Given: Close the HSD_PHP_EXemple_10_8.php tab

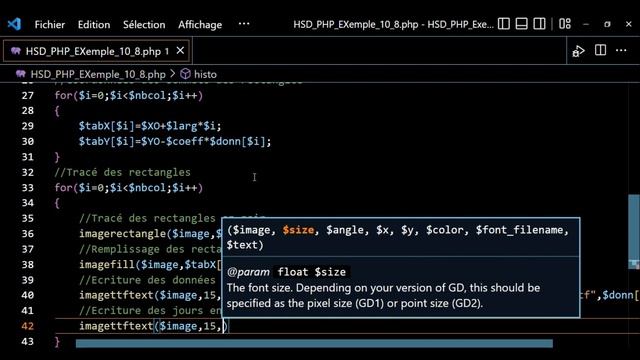Looking at the screenshot, I should tap(180, 51).
